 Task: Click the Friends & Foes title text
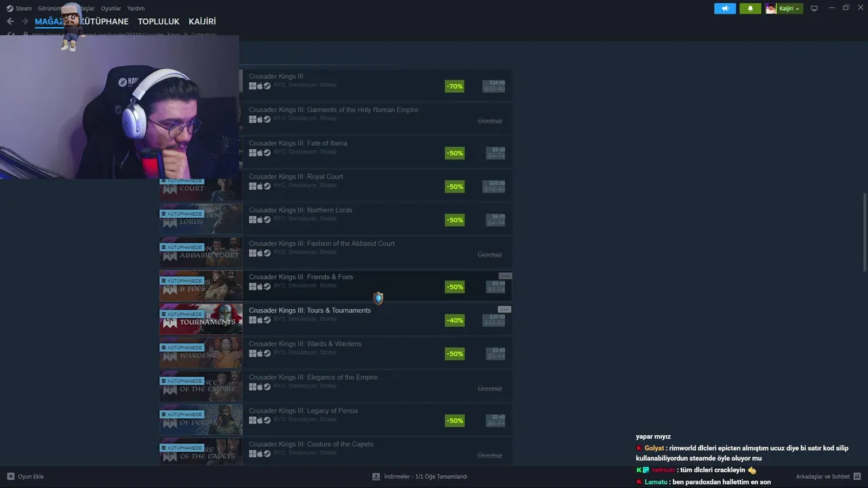(x=301, y=277)
